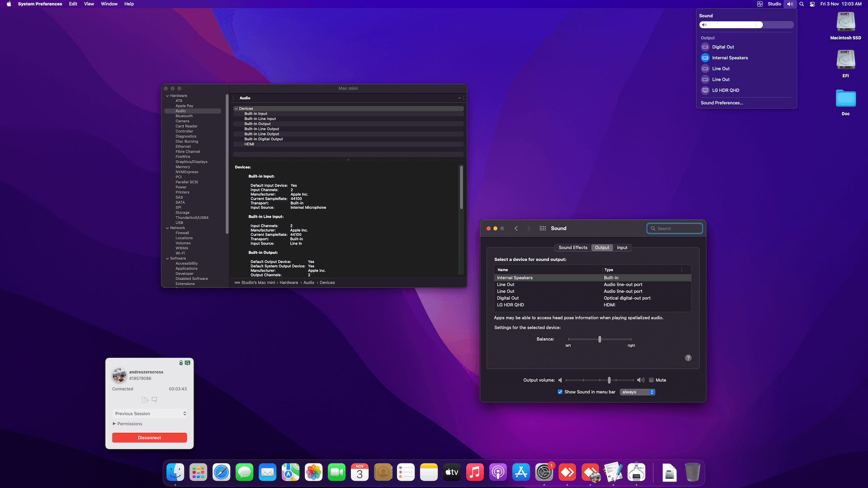Select LG HDR QHD in the Sound menu
The height and width of the screenshot is (488, 868).
click(746, 90)
